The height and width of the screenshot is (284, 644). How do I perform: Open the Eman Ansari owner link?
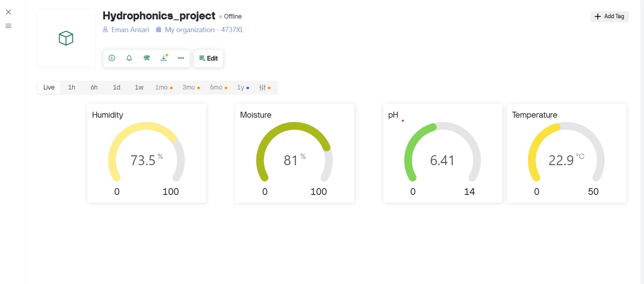(x=126, y=30)
